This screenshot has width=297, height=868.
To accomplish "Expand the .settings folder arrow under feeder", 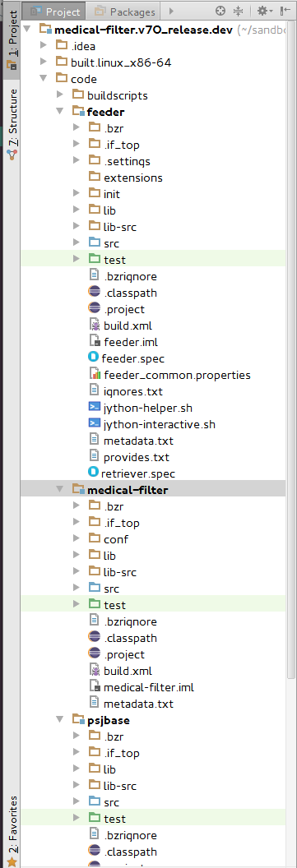I will 77,161.
